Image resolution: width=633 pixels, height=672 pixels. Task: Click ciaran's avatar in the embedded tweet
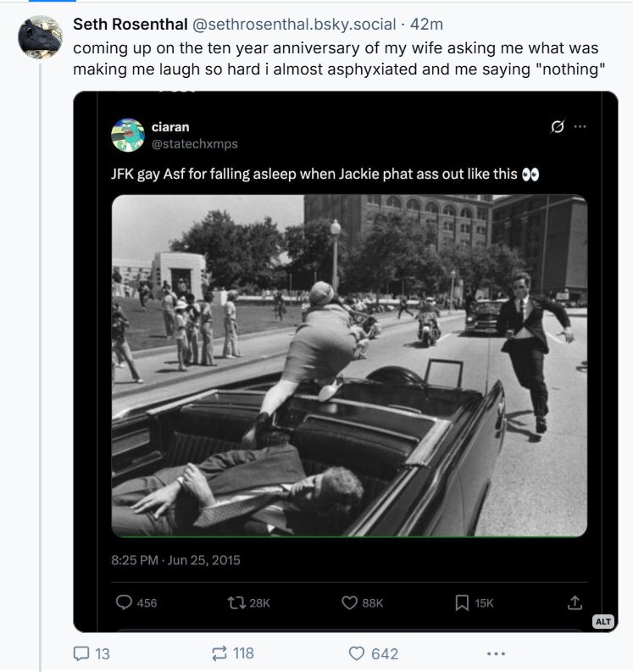coord(128,135)
